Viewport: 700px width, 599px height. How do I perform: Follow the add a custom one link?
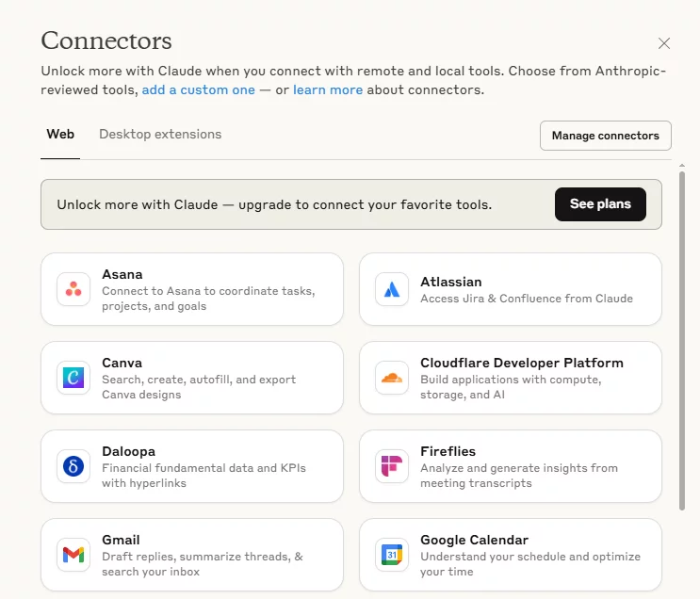(199, 89)
